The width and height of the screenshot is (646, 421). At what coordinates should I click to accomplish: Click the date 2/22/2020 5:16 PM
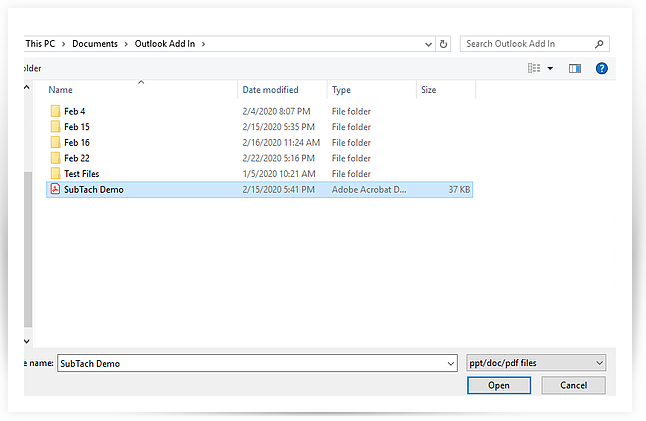(279, 158)
